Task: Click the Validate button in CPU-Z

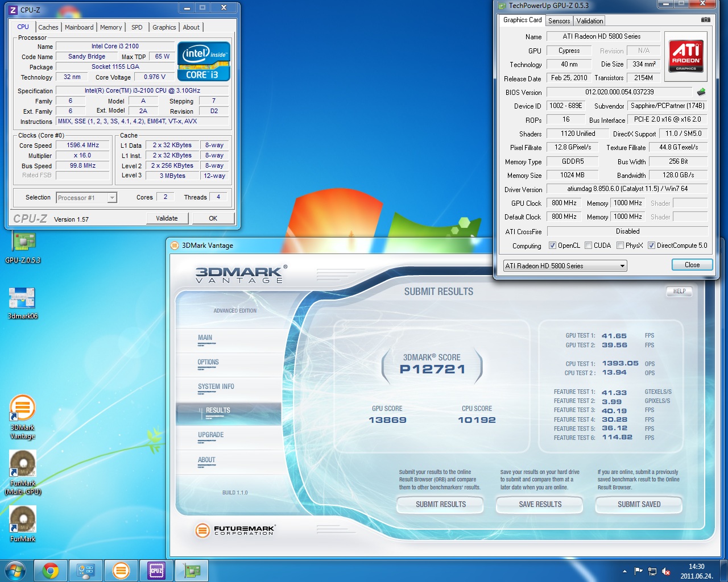Action: [x=167, y=218]
